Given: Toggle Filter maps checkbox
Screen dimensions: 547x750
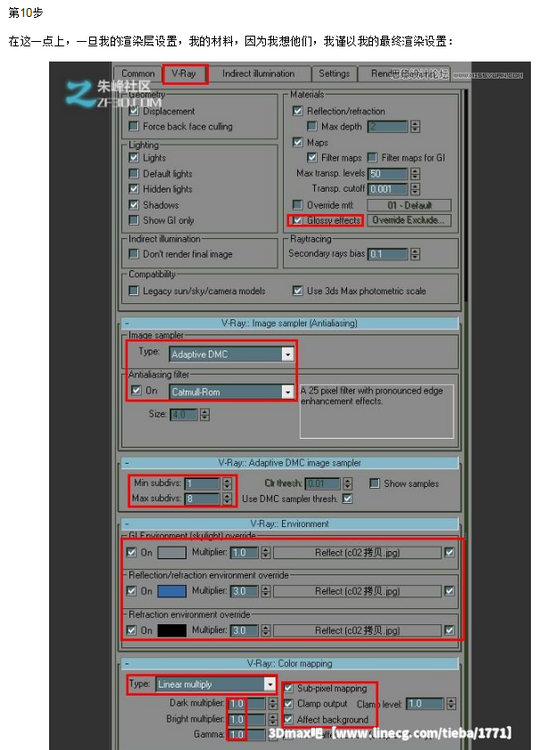Looking at the screenshot, I should coord(312,157).
